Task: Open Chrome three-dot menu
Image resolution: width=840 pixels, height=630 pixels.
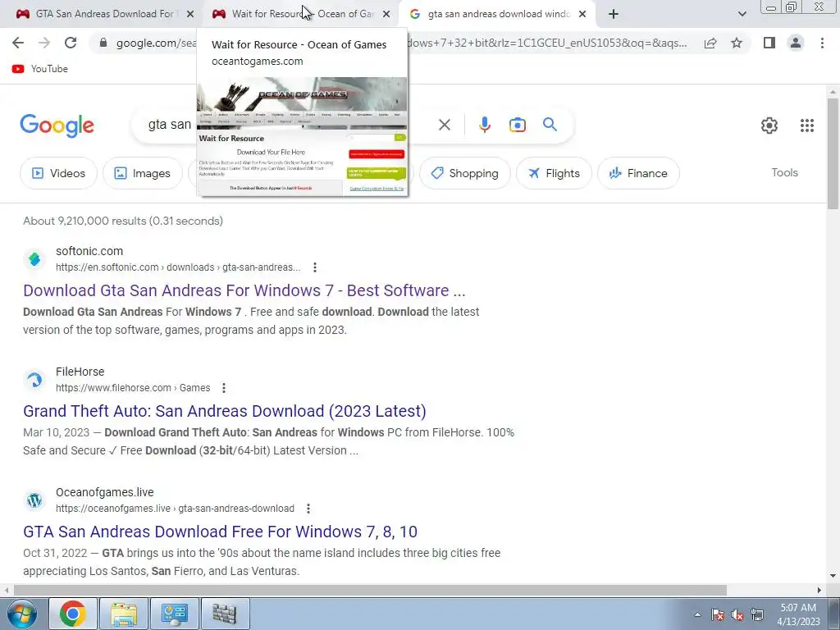Action: 822,43
